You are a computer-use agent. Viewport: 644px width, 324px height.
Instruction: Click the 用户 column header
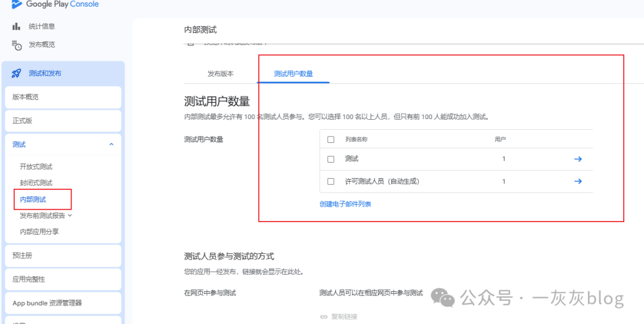[x=500, y=139]
